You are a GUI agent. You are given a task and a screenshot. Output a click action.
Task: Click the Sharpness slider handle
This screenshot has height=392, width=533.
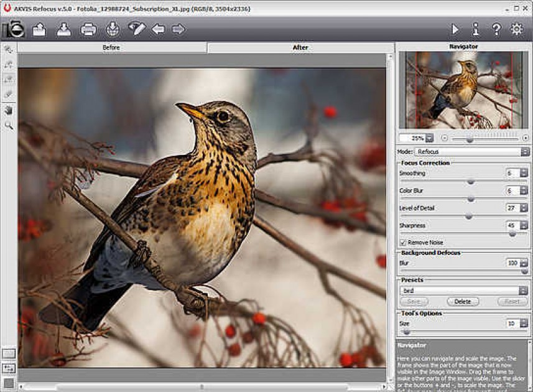click(x=512, y=234)
